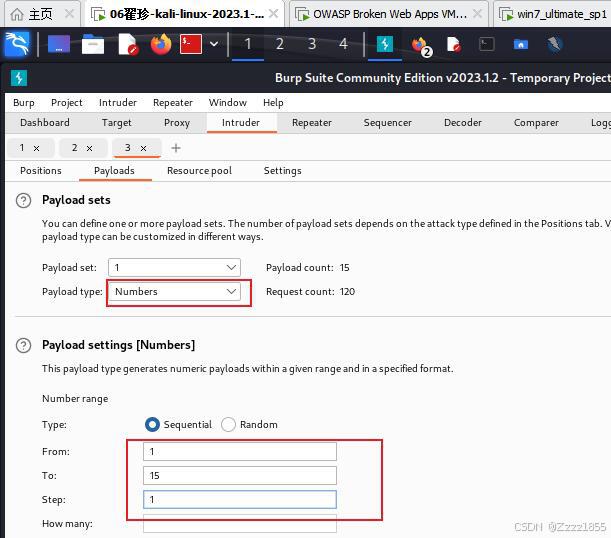The width and height of the screenshot is (611, 538).
Task: Close Intruder attack tab 2
Action: tap(89, 148)
